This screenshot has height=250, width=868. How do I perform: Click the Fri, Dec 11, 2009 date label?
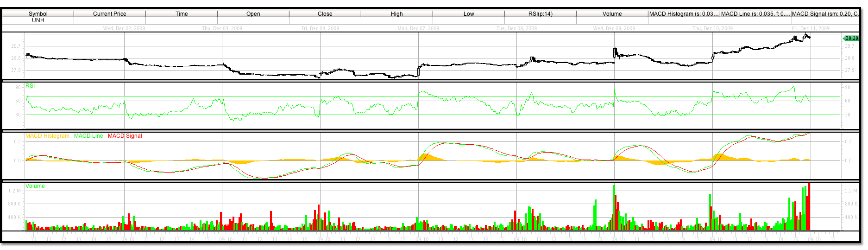pos(811,28)
